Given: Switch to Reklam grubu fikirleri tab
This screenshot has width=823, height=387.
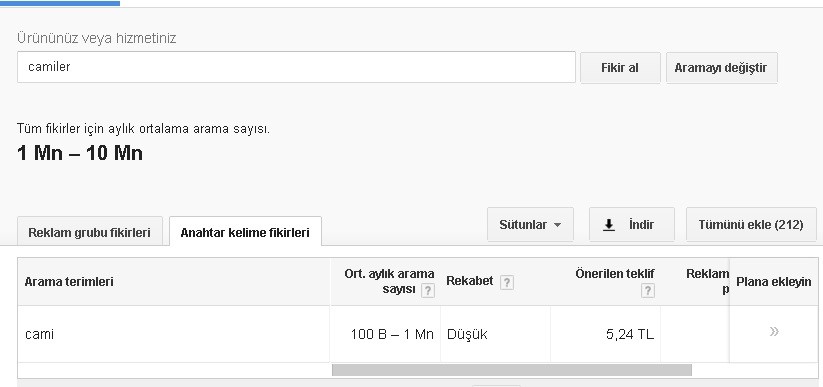Looking at the screenshot, I should pyautogui.click(x=90, y=232).
